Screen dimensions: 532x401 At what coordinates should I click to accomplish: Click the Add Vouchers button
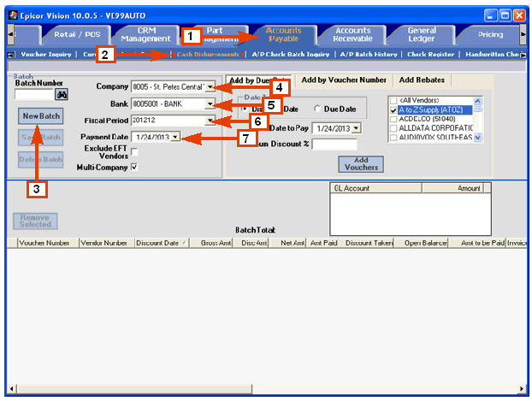coord(361,164)
